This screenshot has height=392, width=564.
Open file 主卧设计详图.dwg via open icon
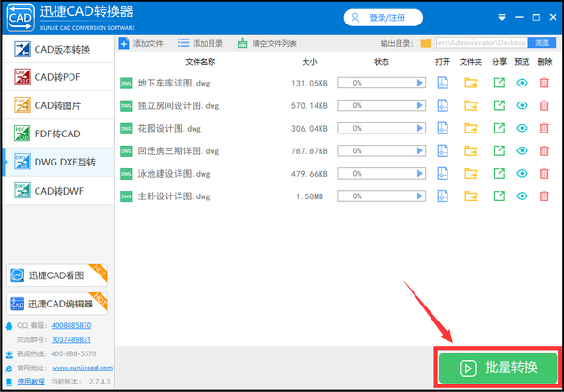[443, 196]
